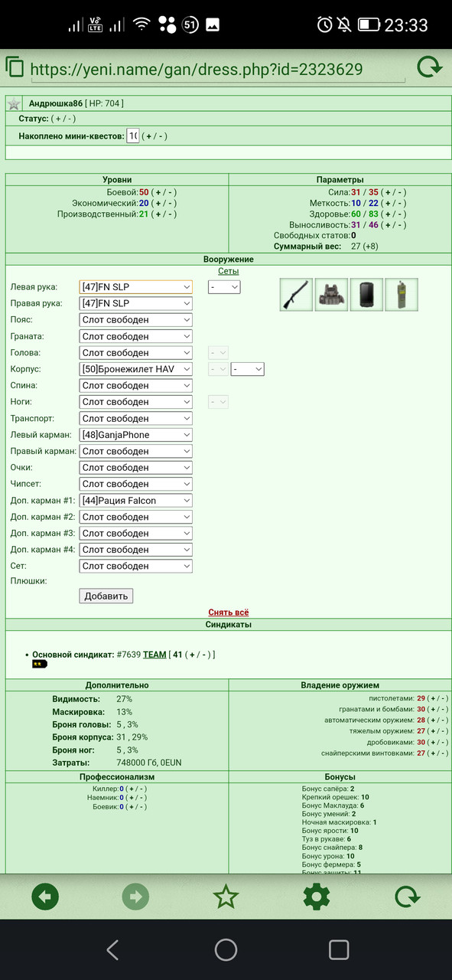Click plus on Меткость parameter
Screen dimensions: 452x980
click(387, 203)
